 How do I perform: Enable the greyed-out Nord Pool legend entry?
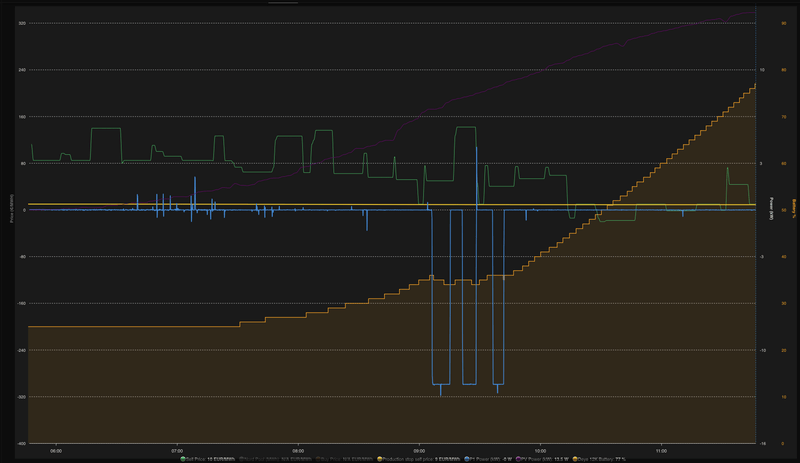(276, 459)
